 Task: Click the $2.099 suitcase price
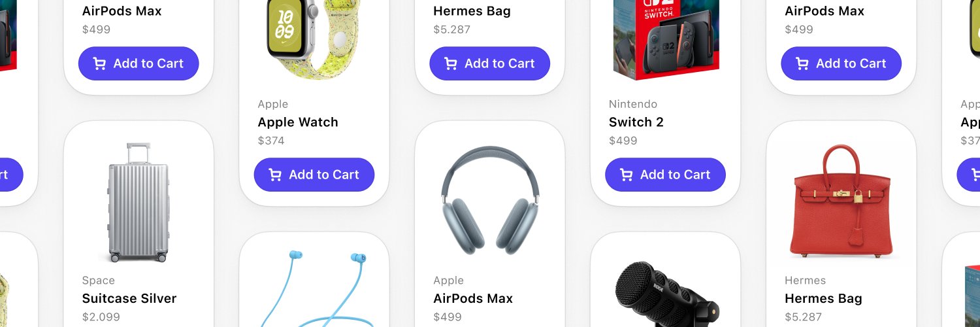coord(101,317)
